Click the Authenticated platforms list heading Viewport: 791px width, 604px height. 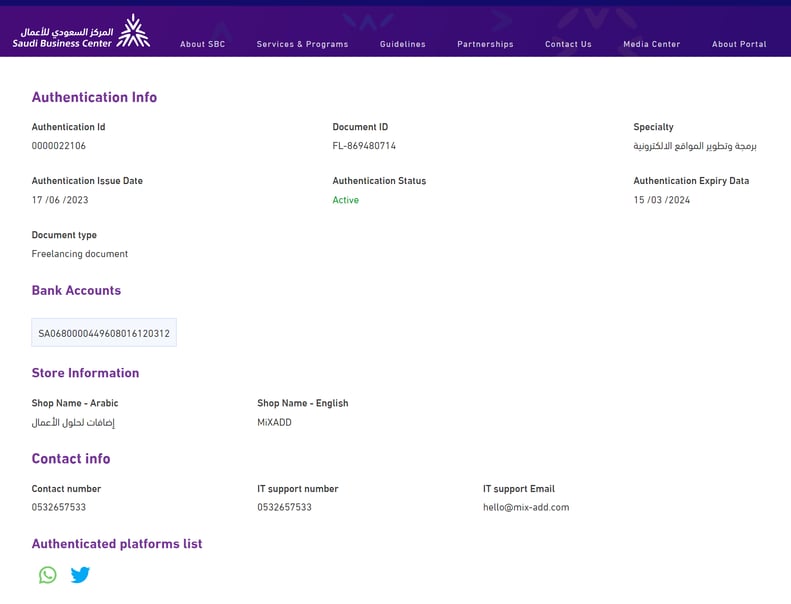coord(117,544)
